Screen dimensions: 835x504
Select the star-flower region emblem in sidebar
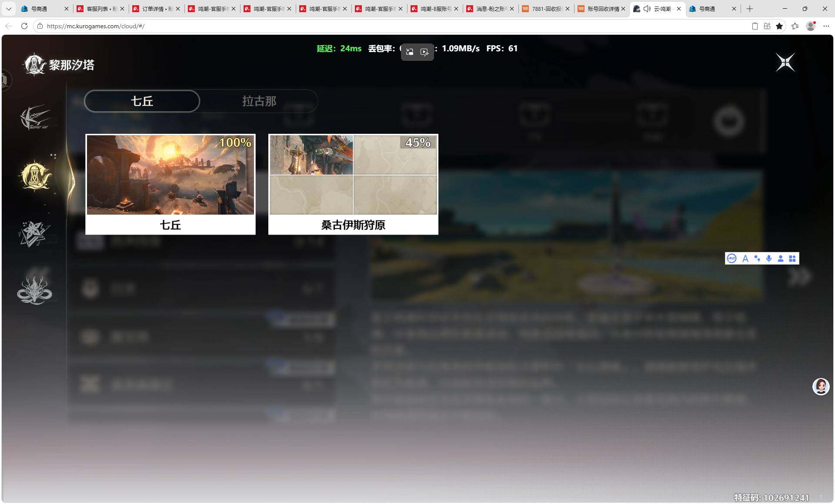(34, 234)
